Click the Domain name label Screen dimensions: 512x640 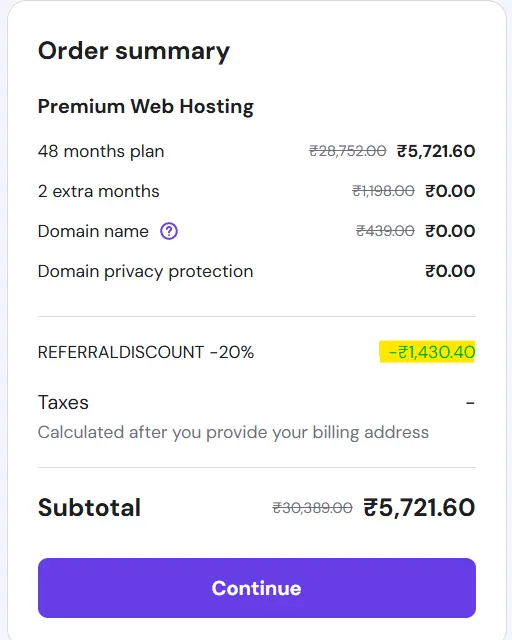[x=93, y=231]
